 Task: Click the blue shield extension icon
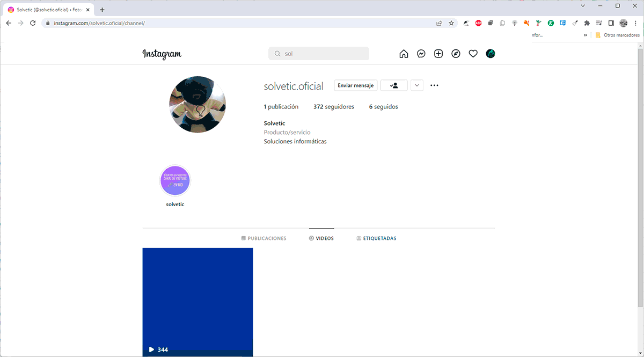click(x=562, y=23)
